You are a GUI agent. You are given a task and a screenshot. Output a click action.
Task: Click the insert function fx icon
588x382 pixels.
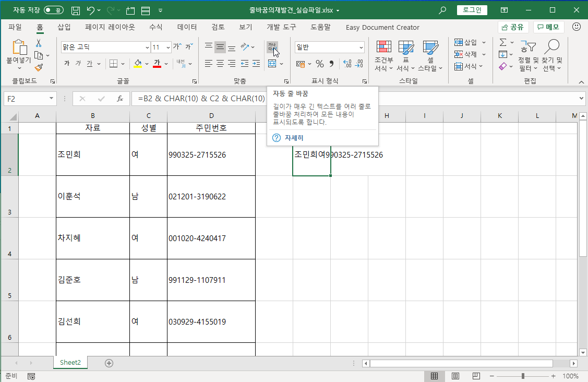[x=120, y=99]
